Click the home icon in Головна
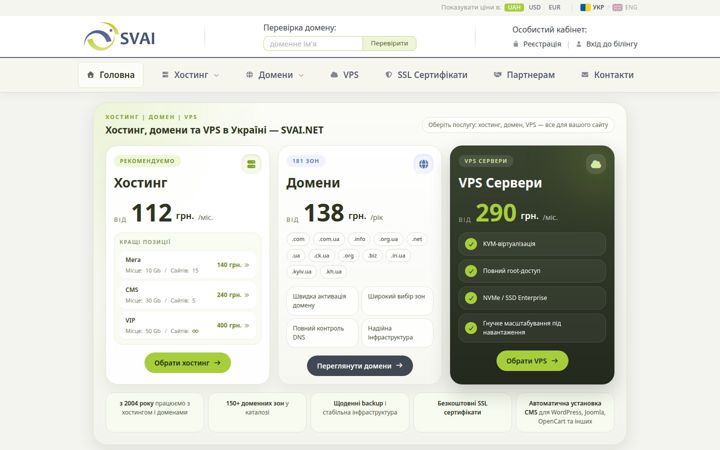Screen dimensions: 720x450 90,74
